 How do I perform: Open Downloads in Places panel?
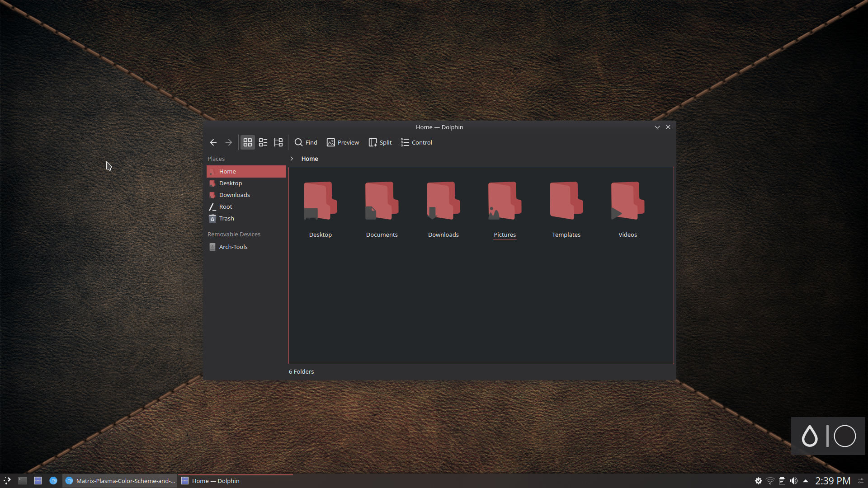pyautogui.click(x=246, y=195)
